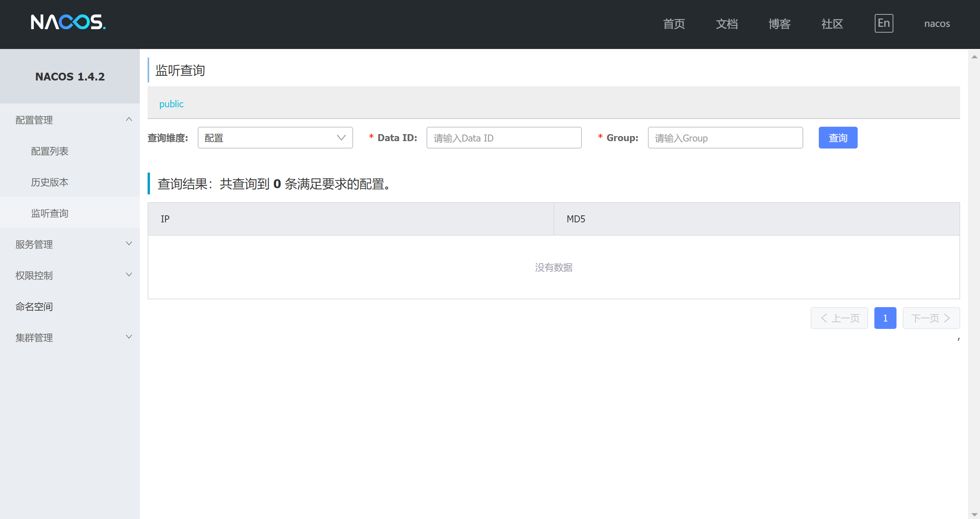The image size is (980, 519).
Task: Click the 查询结果 summary text
Action: click(x=274, y=184)
